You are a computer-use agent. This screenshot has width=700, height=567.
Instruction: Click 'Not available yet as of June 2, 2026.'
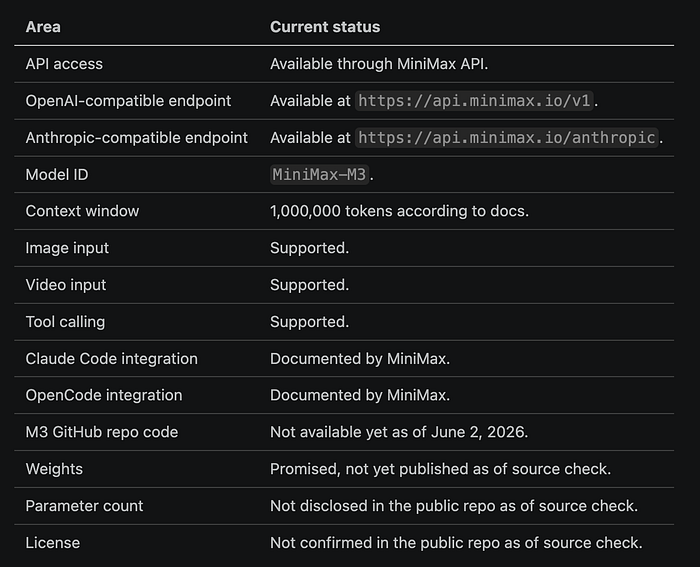tap(399, 432)
